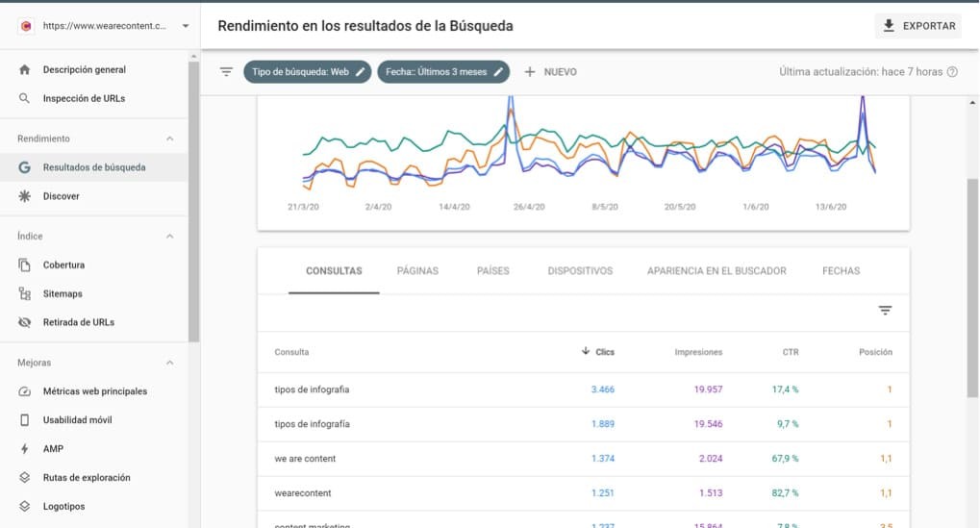Add a new filter with Nuevo
Image resolution: width=980 pixels, height=528 pixels.
(x=550, y=72)
